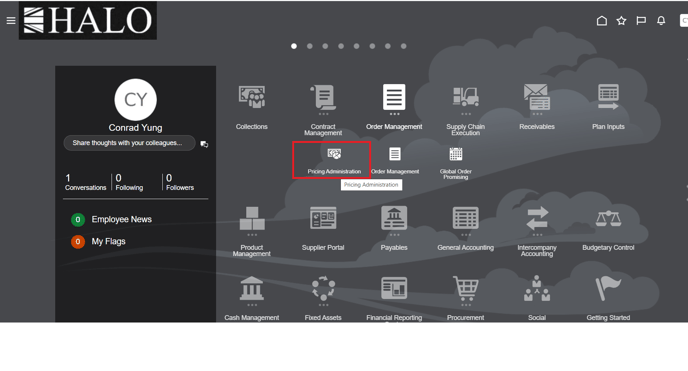Expand dots under General Accounting
This screenshot has width=688, height=371.
tap(466, 235)
